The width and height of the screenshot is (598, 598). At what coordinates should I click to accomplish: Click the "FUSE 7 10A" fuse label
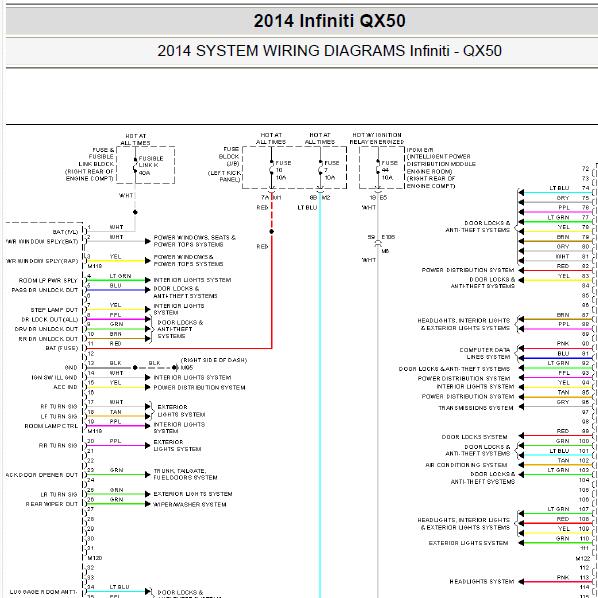click(331, 170)
